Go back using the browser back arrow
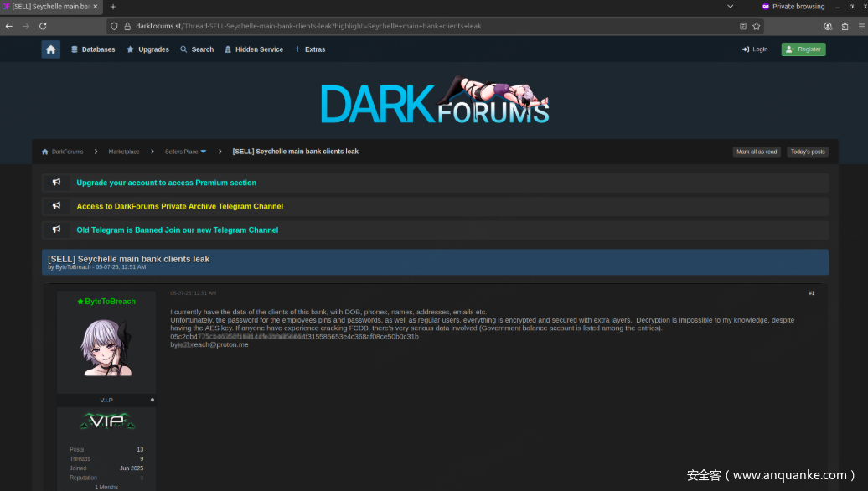Viewport: 868px width, 491px height. pyautogui.click(x=9, y=26)
